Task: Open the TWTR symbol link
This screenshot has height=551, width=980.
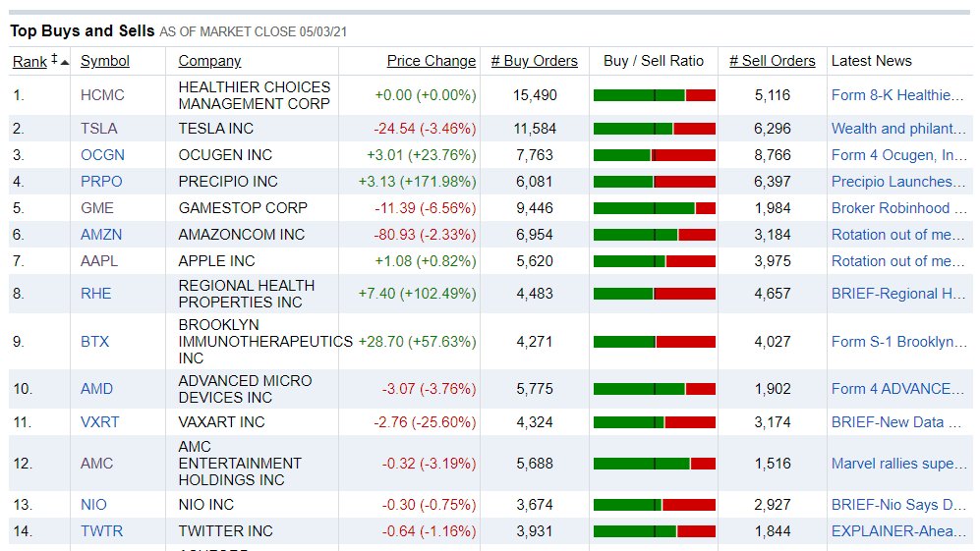Action: click(x=102, y=531)
